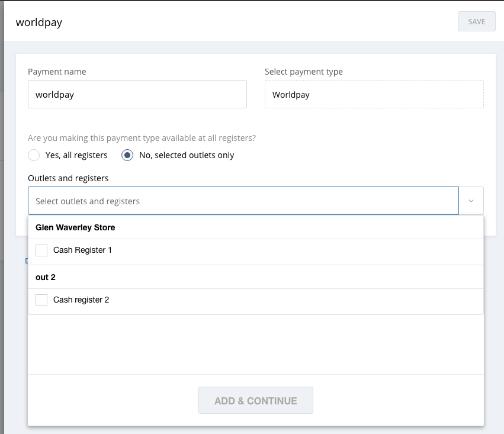The width and height of the screenshot is (504, 434).
Task: Click the 'Cash Register 1' option text
Action: coord(82,250)
